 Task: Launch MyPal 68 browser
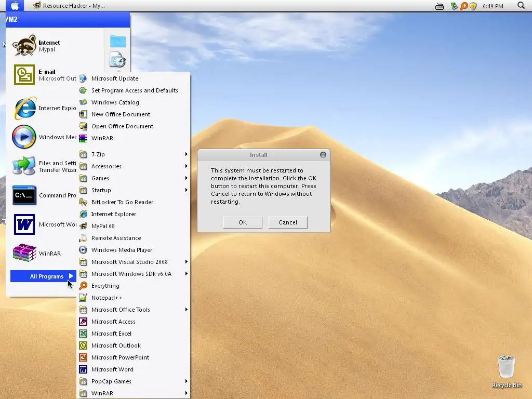134,226
